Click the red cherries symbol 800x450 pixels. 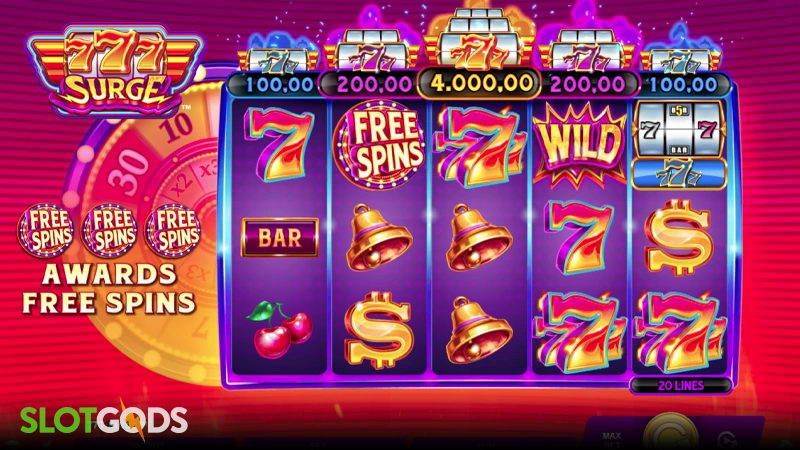pyautogui.click(x=280, y=329)
